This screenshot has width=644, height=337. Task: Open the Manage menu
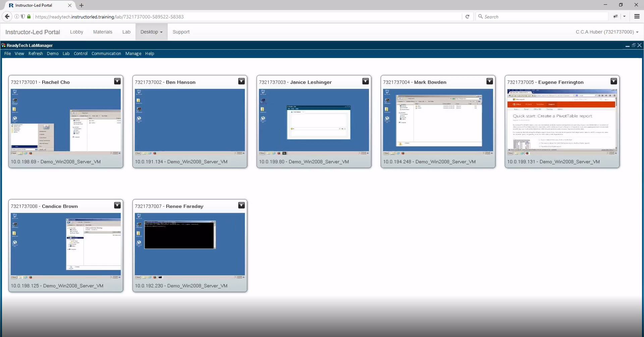(x=133, y=54)
